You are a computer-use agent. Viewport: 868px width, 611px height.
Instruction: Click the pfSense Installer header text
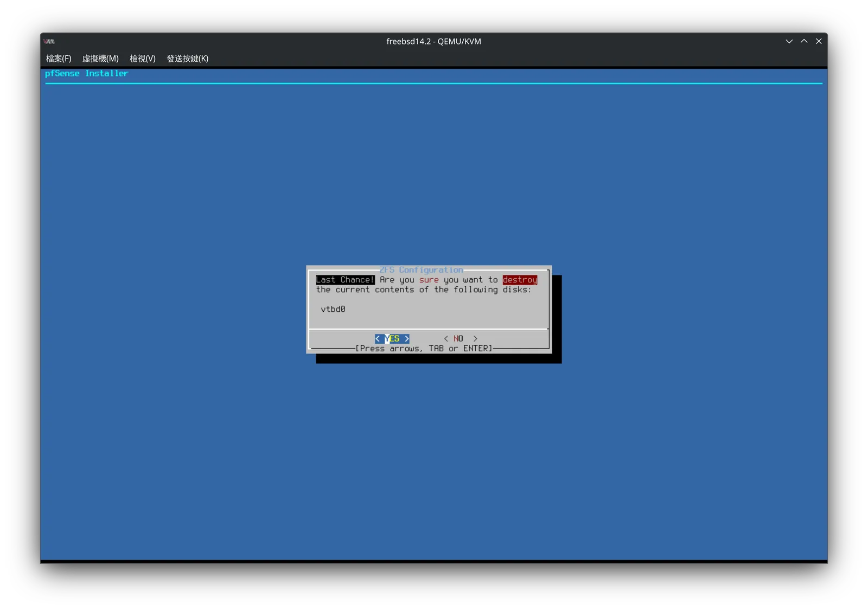[86, 73]
